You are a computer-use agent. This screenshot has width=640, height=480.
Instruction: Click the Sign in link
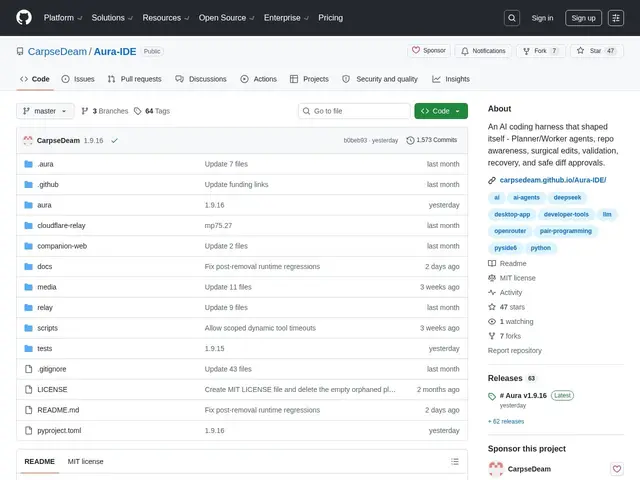(542, 18)
